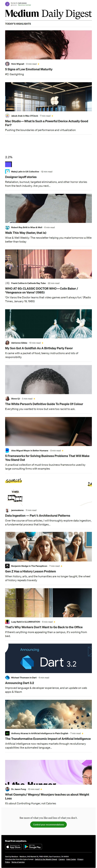Click Nick Wignall's author avatar
97x868 pixels.
pos(7,64)
